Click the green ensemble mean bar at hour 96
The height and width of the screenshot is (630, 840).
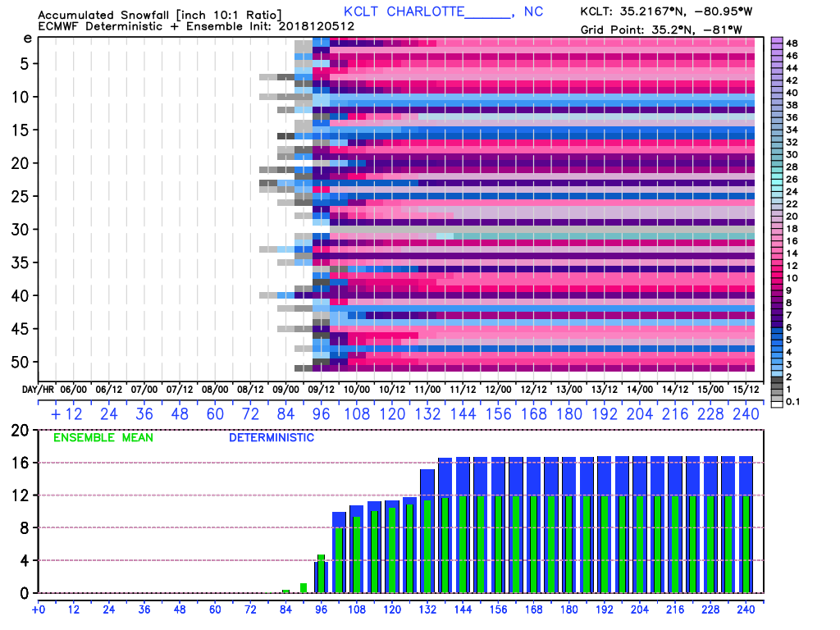click(321, 573)
